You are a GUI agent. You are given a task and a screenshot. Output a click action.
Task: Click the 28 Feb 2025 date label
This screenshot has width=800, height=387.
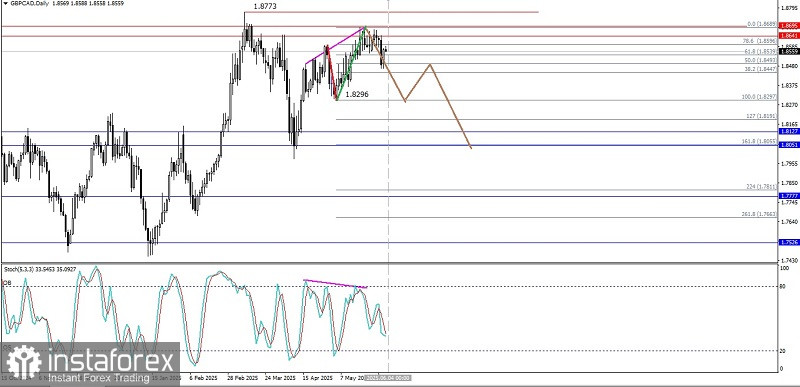coord(241,378)
